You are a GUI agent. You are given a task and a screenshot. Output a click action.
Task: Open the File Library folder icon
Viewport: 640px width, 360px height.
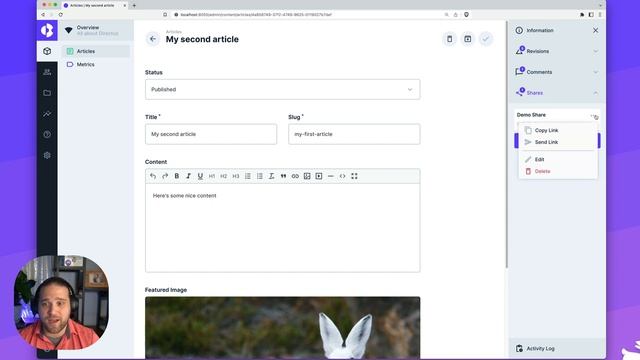tap(47, 93)
